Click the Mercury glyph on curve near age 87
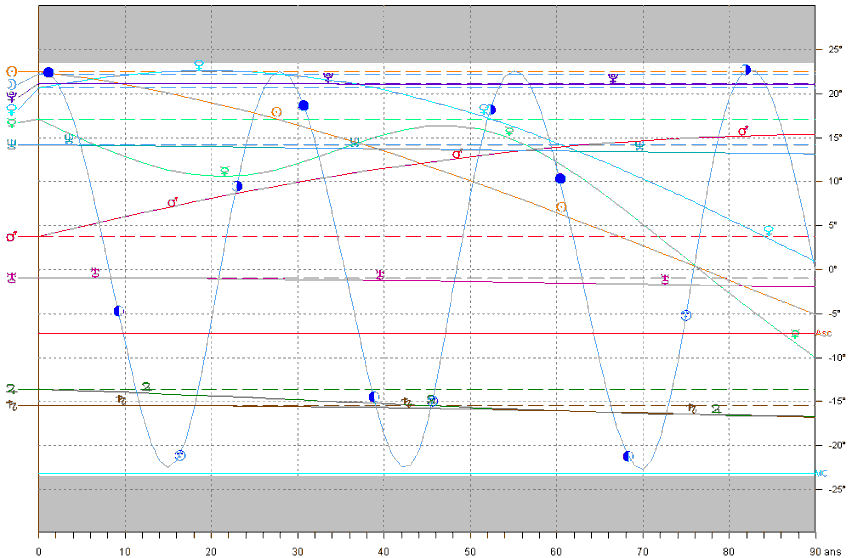 (795, 334)
